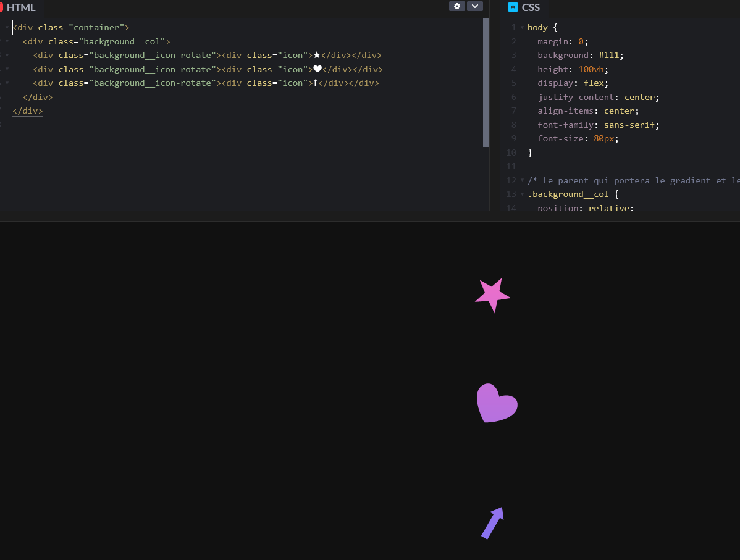Click the underlined closing </div> tag
This screenshot has height=560, width=740.
click(27, 111)
